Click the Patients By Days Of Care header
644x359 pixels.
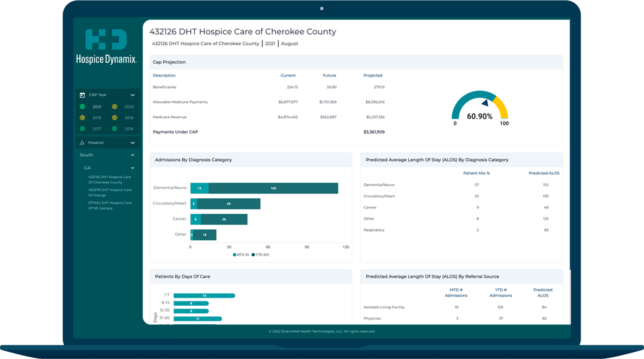point(251,277)
